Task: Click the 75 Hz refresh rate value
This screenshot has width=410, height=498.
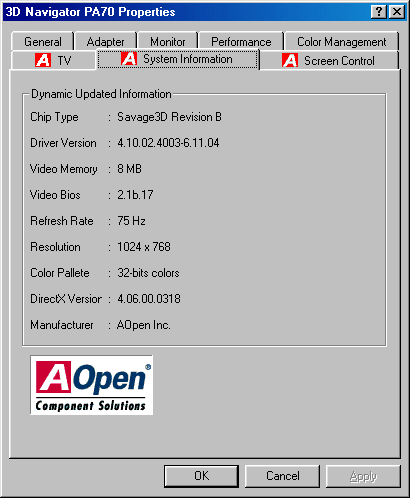Action: (x=131, y=221)
